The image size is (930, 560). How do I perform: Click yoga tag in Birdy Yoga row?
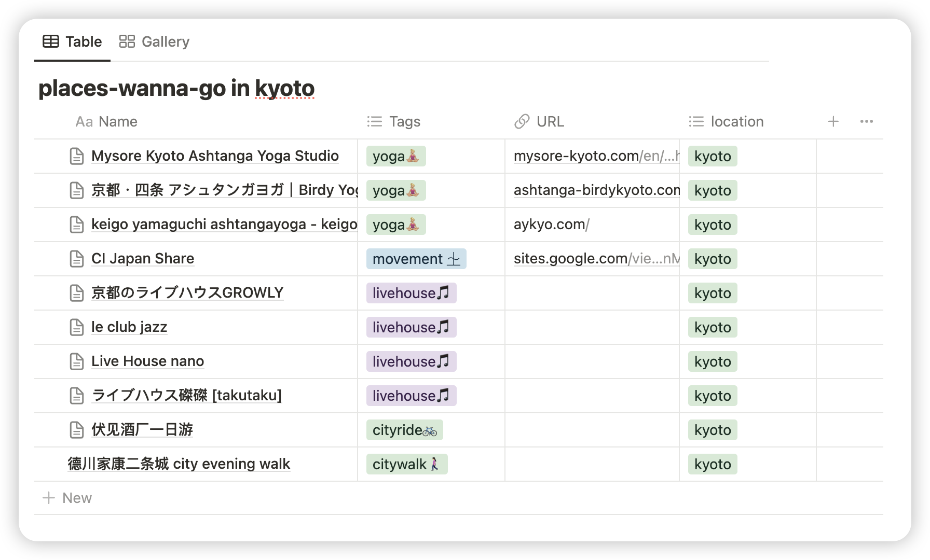coord(396,190)
